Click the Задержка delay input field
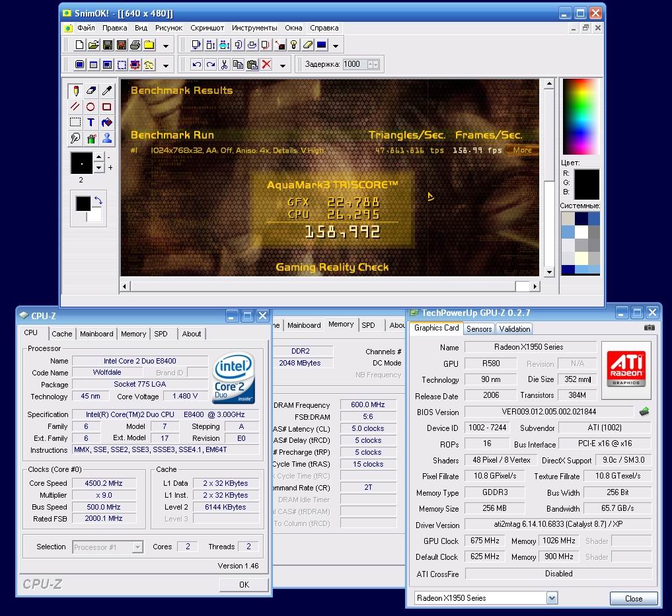The height and width of the screenshot is (616, 672). click(x=355, y=64)
